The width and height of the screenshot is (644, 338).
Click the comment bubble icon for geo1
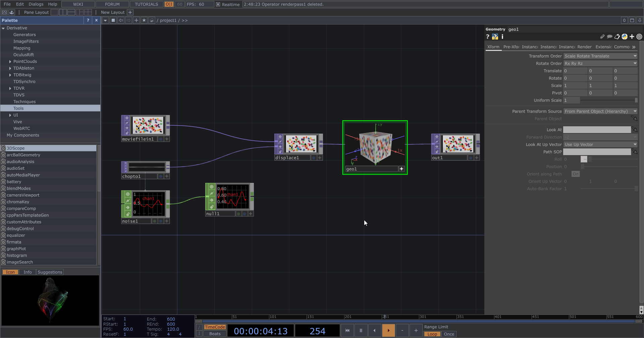(609, 37)
